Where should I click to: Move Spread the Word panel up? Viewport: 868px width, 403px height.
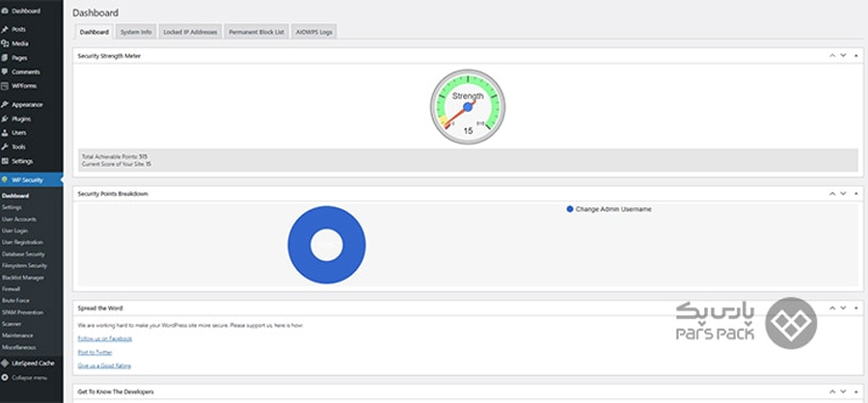[x=832, y=308]
